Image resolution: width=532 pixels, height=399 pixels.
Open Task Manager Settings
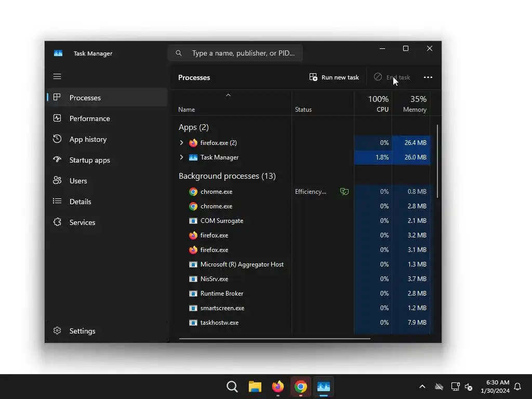(107, 331)
